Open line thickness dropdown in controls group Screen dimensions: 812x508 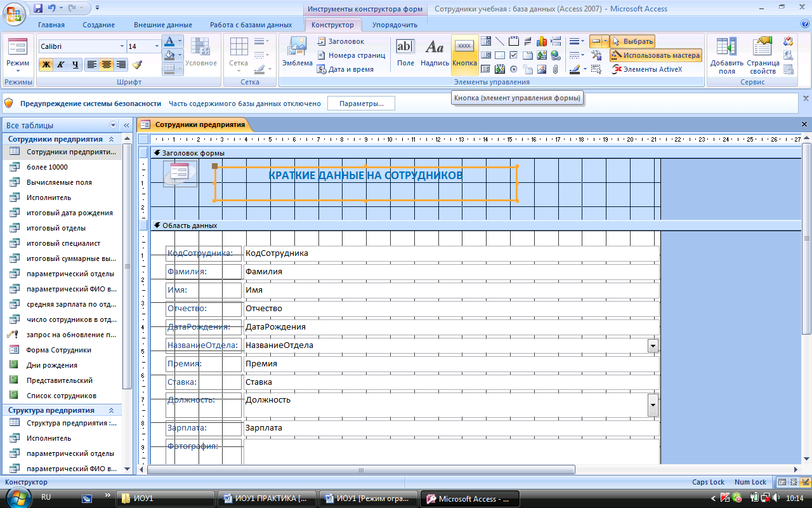click(582, 41)
